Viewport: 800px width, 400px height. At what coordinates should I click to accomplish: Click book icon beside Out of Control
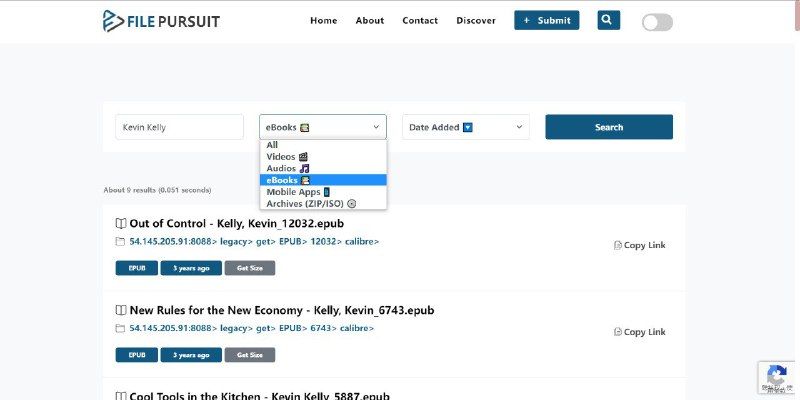click(121, 224)
